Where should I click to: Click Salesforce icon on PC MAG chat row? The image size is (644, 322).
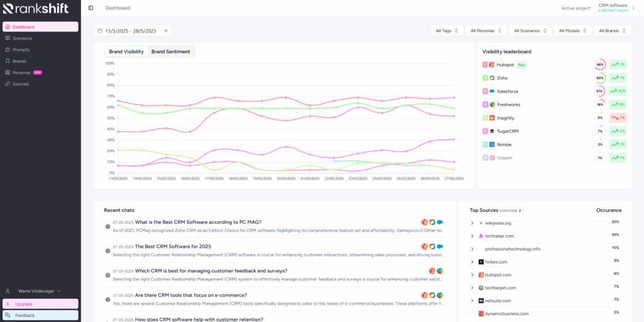[440, 222]
